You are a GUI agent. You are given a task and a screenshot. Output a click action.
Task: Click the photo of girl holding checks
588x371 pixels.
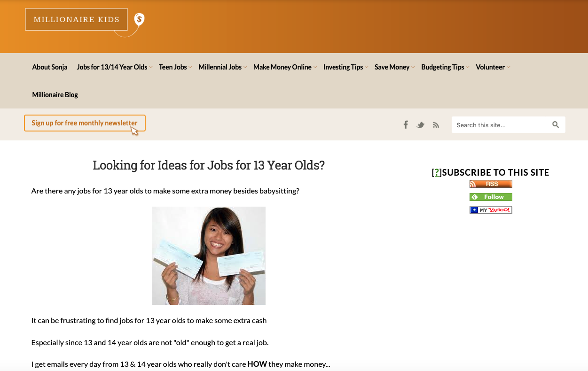[209, 255]
